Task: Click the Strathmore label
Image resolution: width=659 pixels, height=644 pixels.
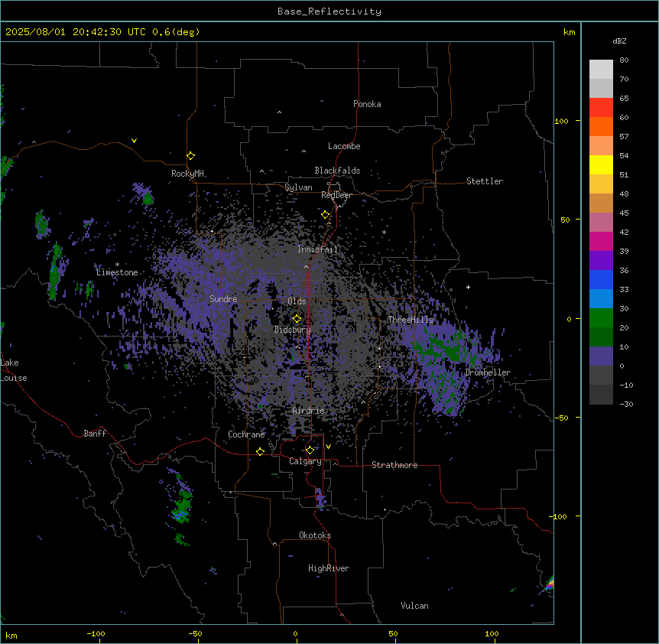Action: pos(394,465)
